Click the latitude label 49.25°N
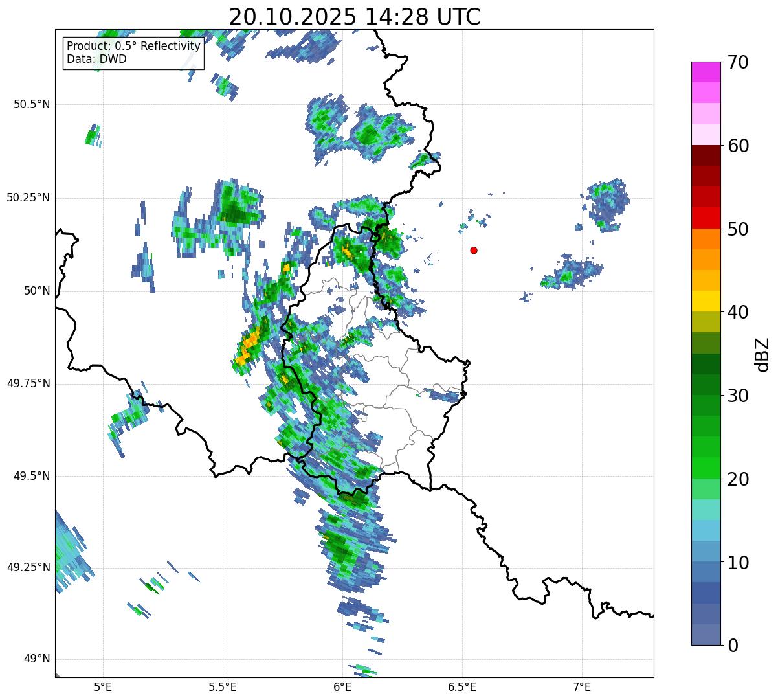The image size is (778, 700). click(28, 567)
